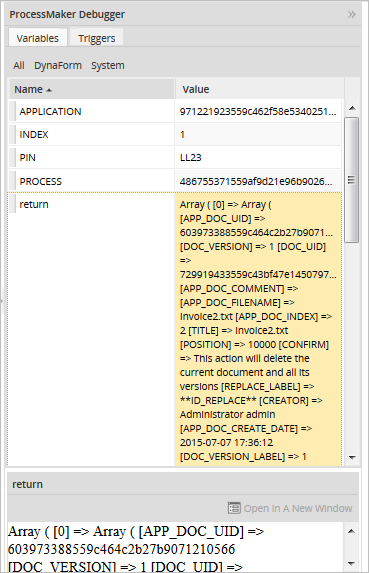The height and width of the screenshot is (573, 369).
Task: Click the left-edge panel splitter collapse handle
Action: pyautogui.click(x=1, y=301)
